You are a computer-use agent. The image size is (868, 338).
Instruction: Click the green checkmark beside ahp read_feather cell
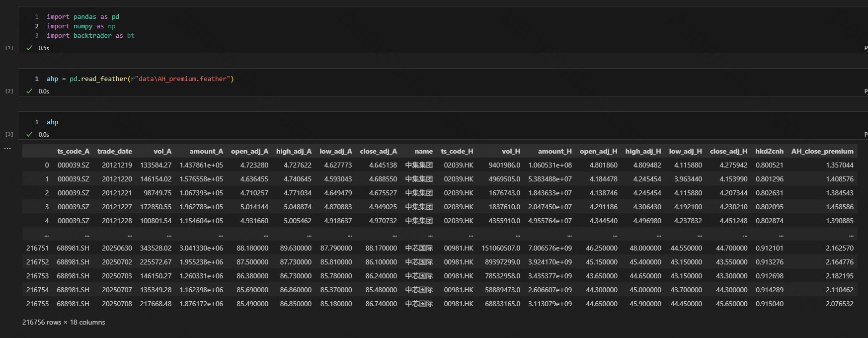pyautogui.click(x=29, y=91)
